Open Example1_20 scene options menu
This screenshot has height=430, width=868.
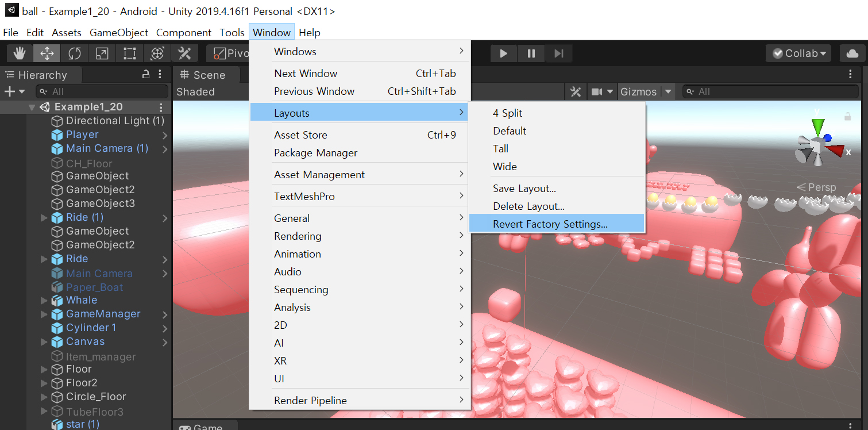click(161, 107)
